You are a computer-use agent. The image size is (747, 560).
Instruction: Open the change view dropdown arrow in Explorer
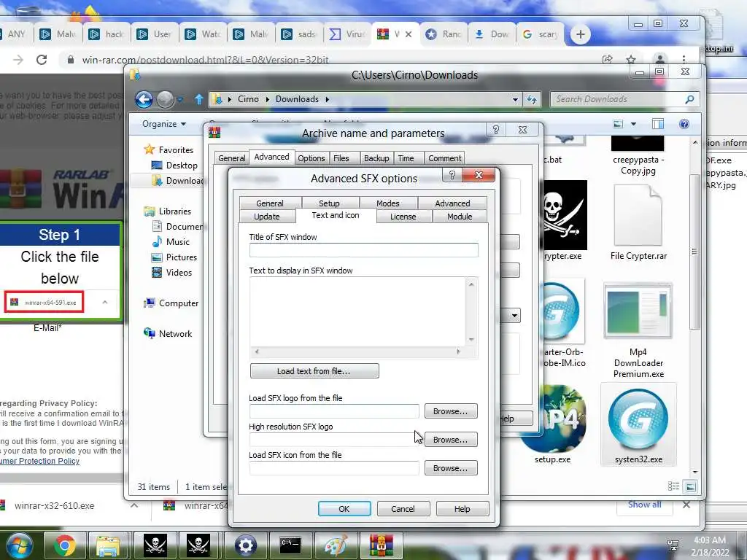click(634, 124)
